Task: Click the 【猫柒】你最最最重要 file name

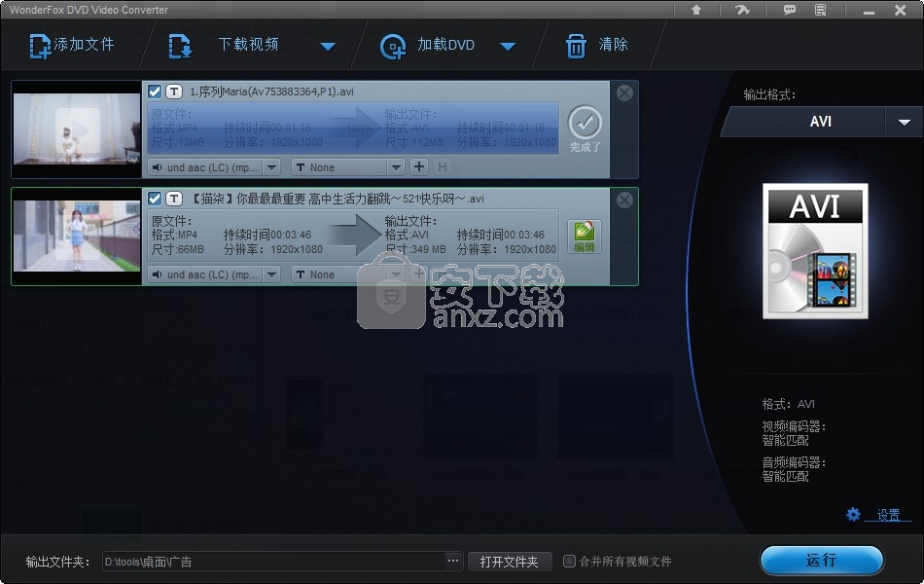Action: (338, 199)
